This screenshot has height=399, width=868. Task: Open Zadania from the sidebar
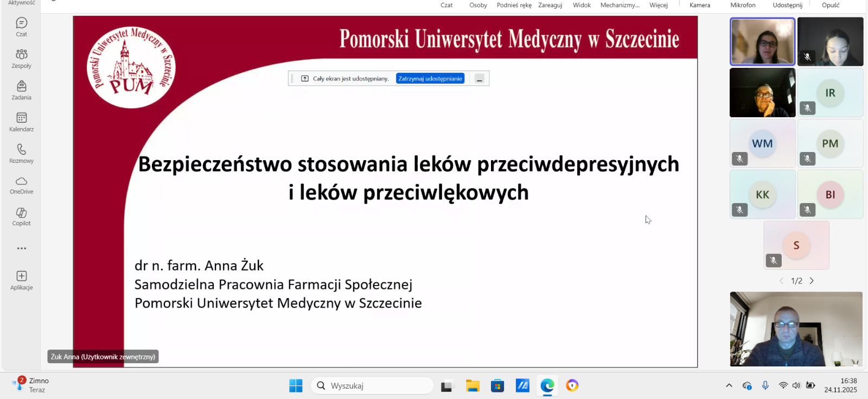click(x=21, y=90)
